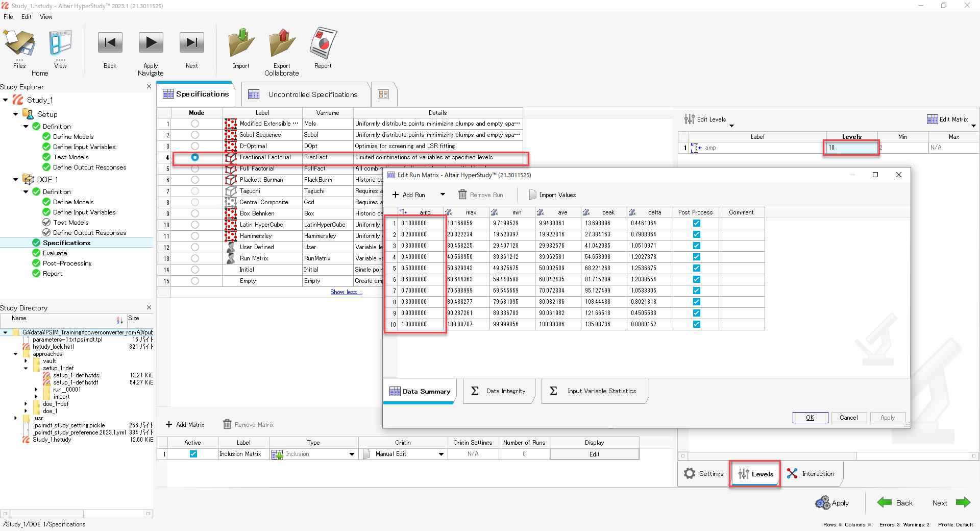This screenshot has height=531, width=980.
Task: Open the Edit Levels dropdown arrow
Action: 731,126
